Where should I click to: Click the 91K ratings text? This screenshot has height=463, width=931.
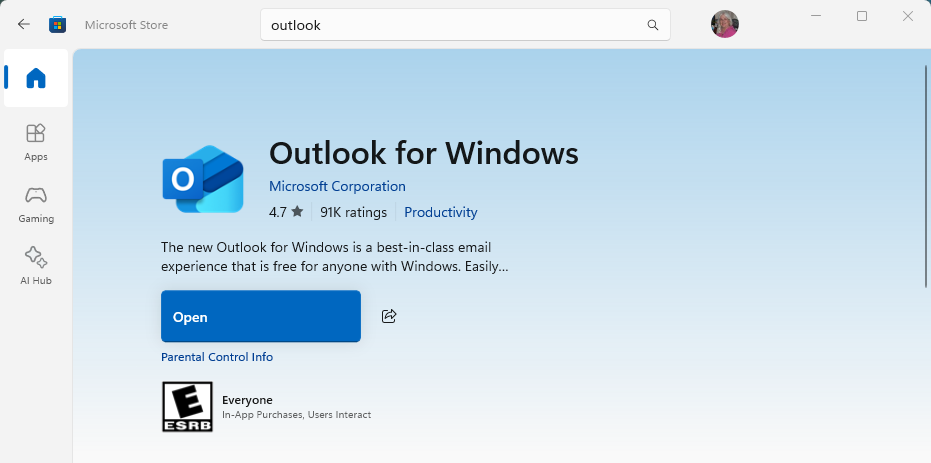[353, 213]
